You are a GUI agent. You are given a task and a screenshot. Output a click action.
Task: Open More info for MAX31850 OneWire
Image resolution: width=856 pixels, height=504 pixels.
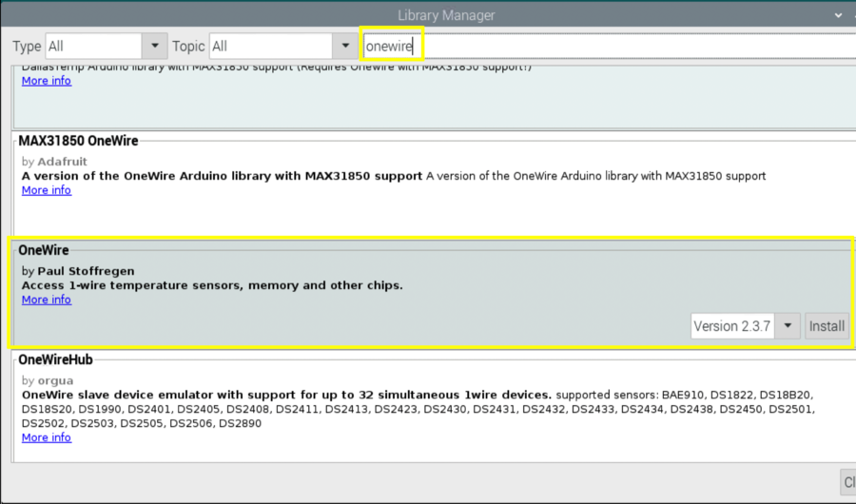coord(47,190)
